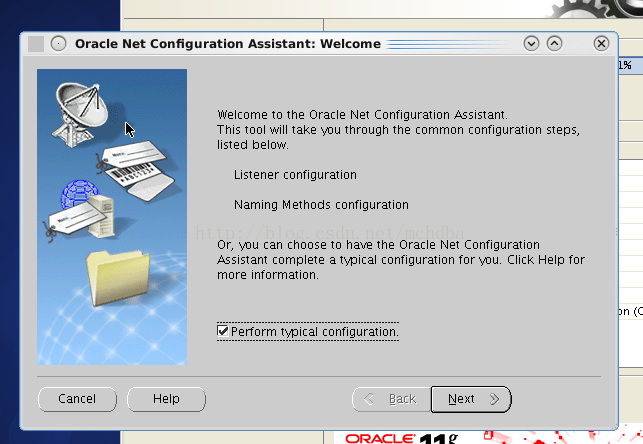Click the disabled Back button
This screenshot has height=444, width=643.
tap(392, 399)
